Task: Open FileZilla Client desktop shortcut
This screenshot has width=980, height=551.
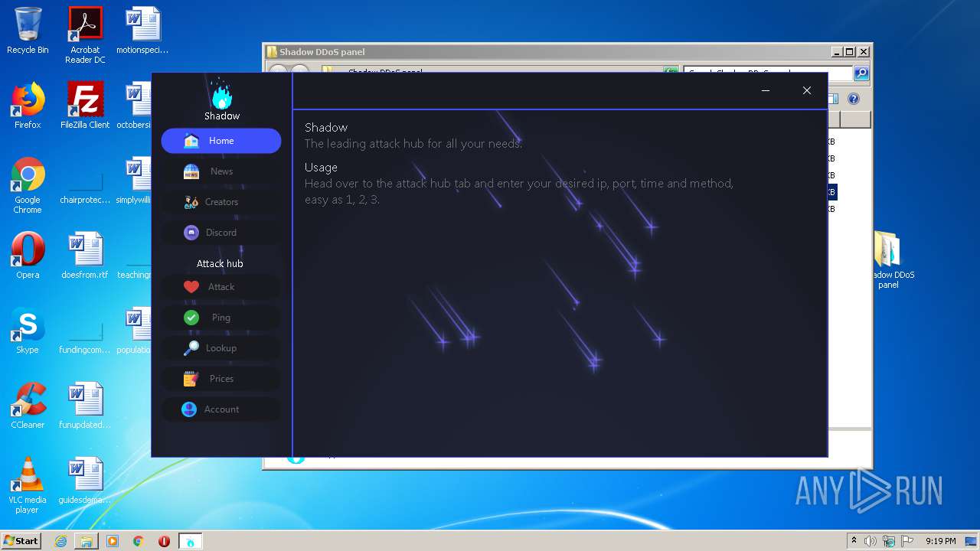Action: 85,106
